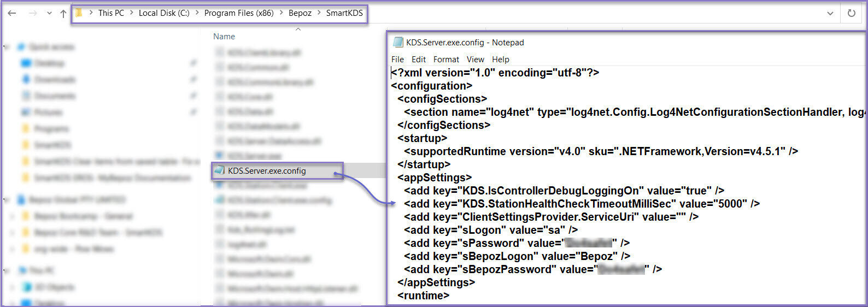Go back in File Explorer
The image size is (868, 307).
point(11,13)
